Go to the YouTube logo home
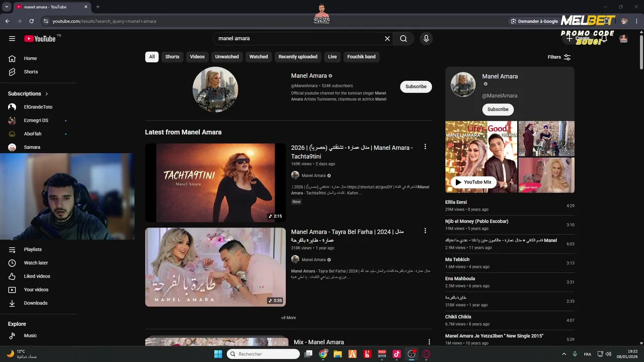The image size is (644, 362). (x=40, y=39)
